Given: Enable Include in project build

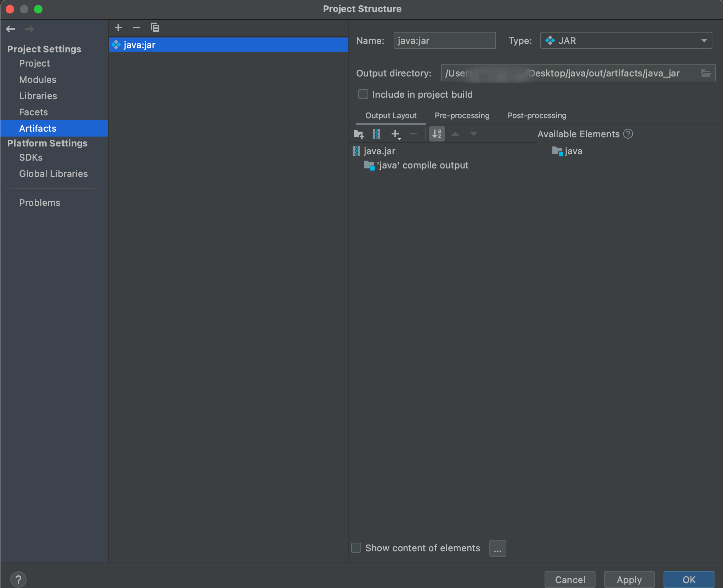Looking at the screenshot, I should click(363, 94).
